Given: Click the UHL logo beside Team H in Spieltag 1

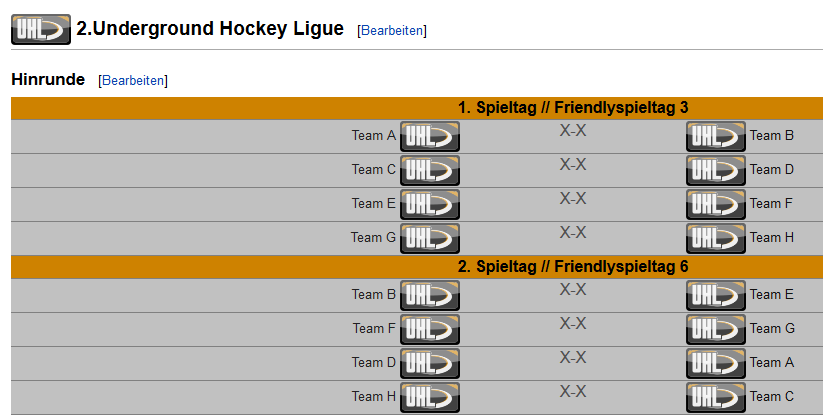Looking at the screenshot, I should tap(716, 239).
